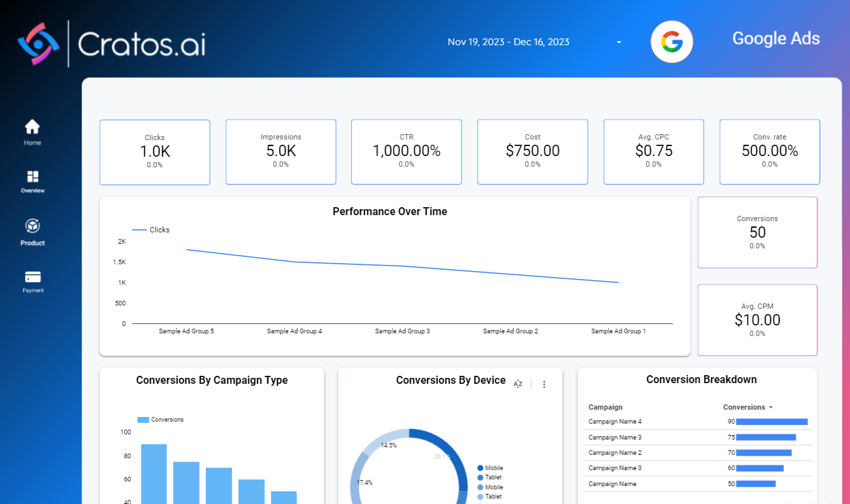This screenshot has height=504, width=850.
Task: Click the Performance Over Time title
Action: [x=390, y=211]
